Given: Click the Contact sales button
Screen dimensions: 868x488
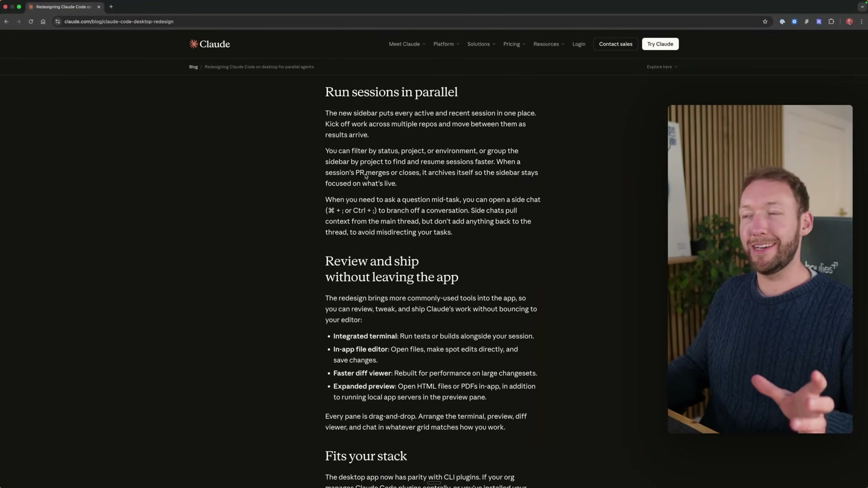Looking at the screenshot, I should 615,44.
